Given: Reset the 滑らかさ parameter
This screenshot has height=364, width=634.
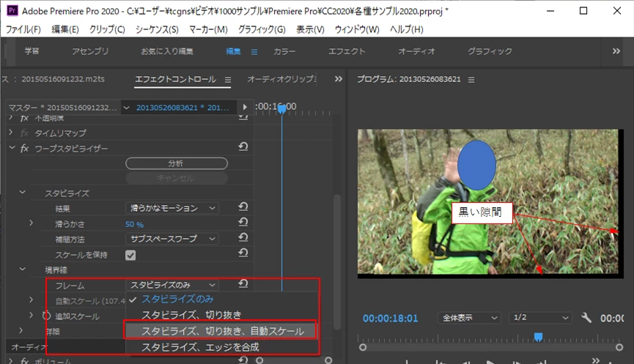Looking at the screenshot, I should [x=243, y=222].
